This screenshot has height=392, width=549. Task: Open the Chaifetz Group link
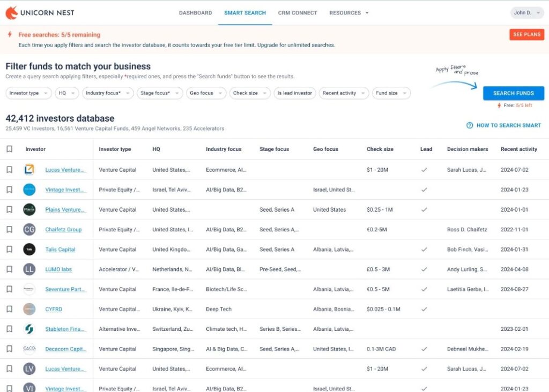(x=63, y=229)
